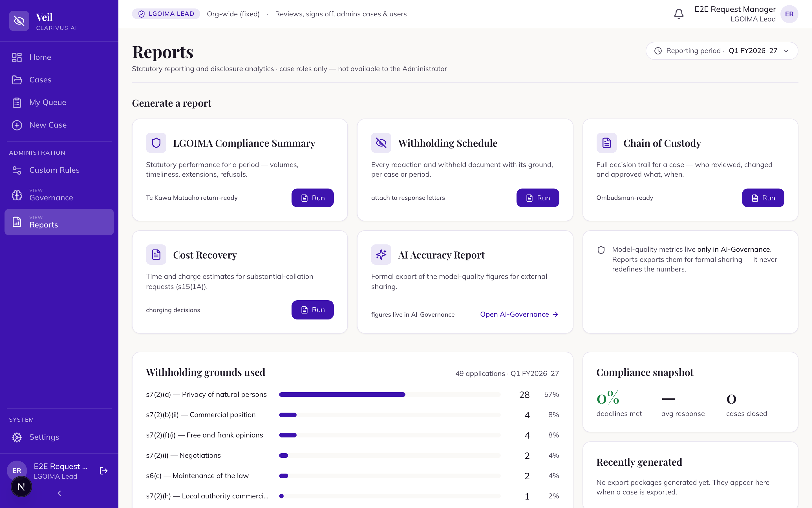Viewport: 812px width, 508px height.
Task: Click the Maintenance of the law progress bar
Action: [390, 476]
